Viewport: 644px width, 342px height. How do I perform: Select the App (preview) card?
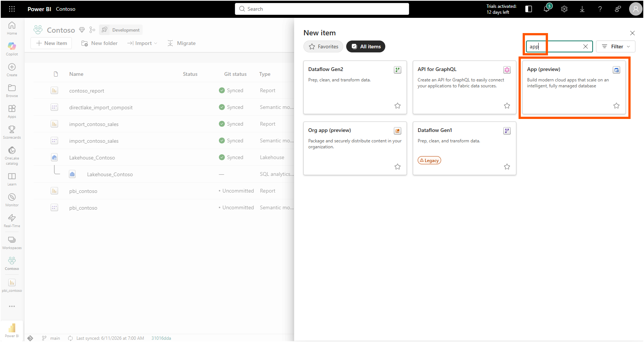tap(574, 87)
